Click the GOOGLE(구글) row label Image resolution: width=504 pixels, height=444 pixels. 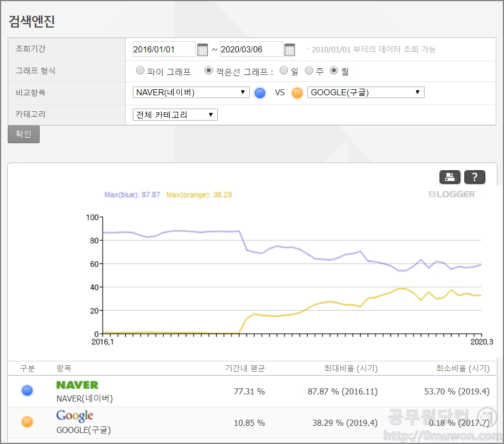click(x=84, y=430)
